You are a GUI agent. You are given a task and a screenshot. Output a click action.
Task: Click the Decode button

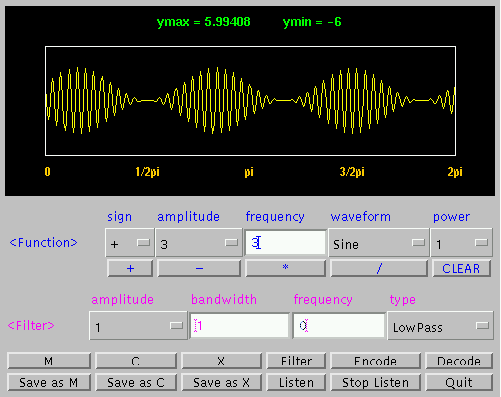(459, 361)
